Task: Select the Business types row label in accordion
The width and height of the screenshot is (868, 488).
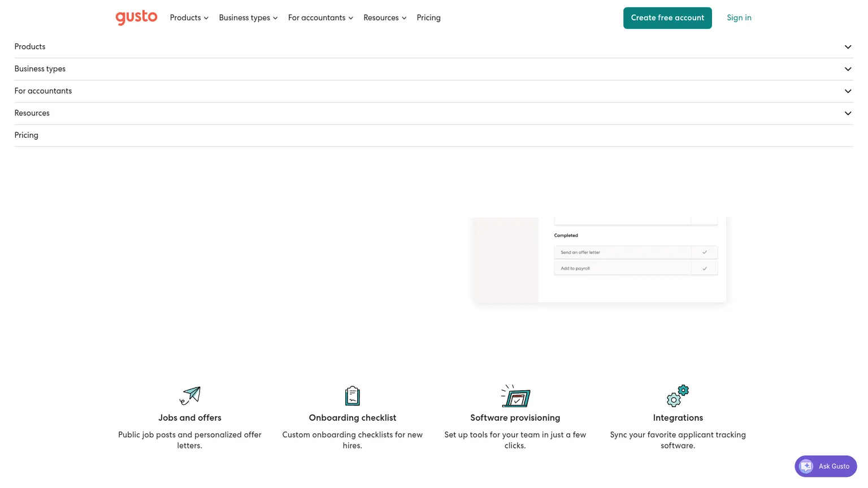Action: [x=40, y=69]
